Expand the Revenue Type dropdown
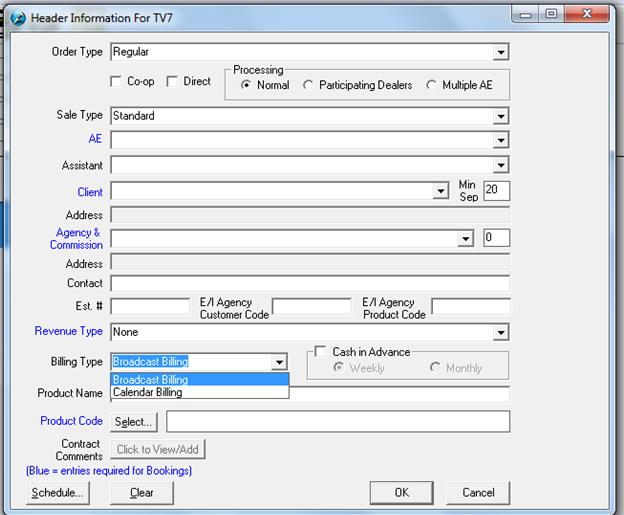This screenshot has height=515, width=624. click(x=501, y=332)
